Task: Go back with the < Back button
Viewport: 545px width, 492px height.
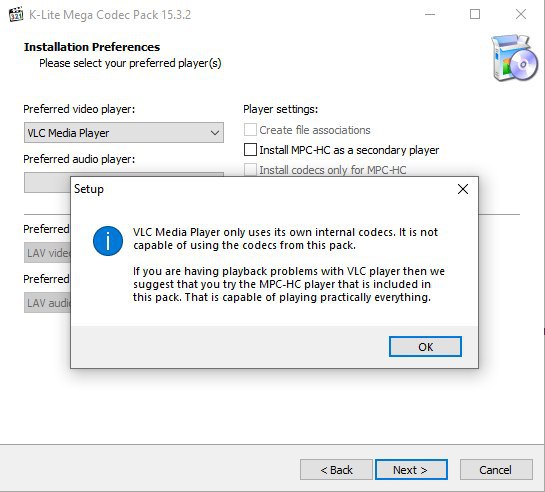Action: (336, 470)
